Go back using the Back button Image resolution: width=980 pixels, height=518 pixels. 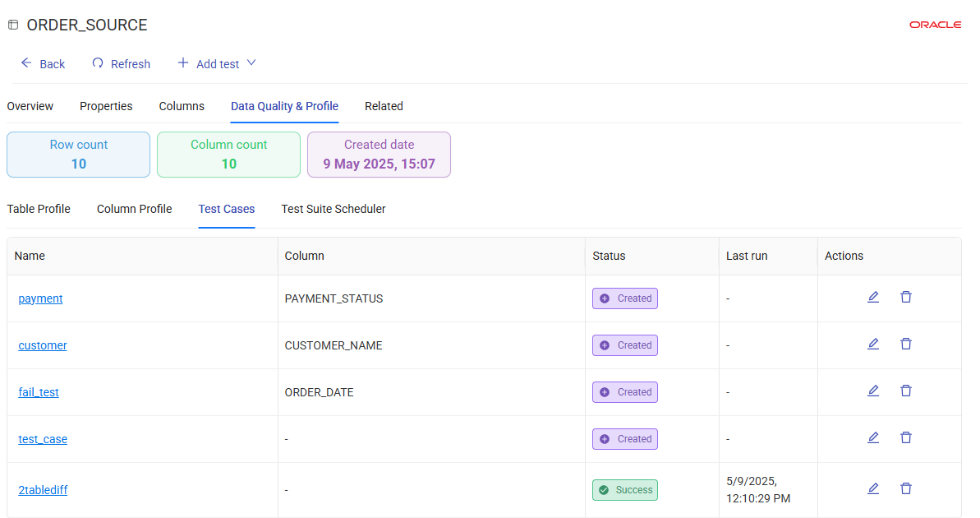[43, 64]
